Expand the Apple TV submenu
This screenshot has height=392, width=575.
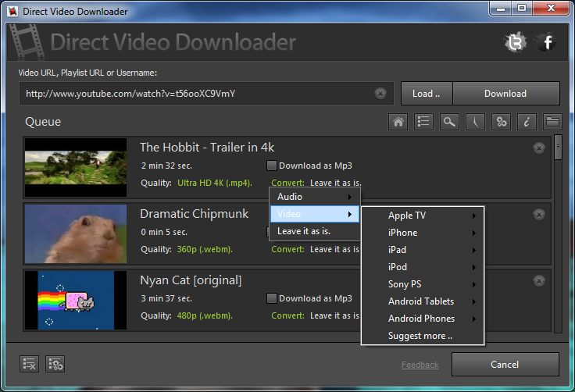[423, 216]
